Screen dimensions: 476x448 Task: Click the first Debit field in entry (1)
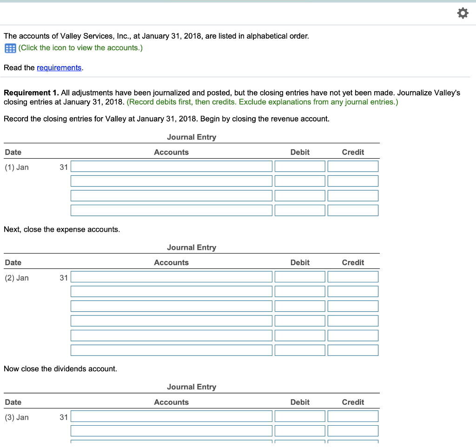299,166
